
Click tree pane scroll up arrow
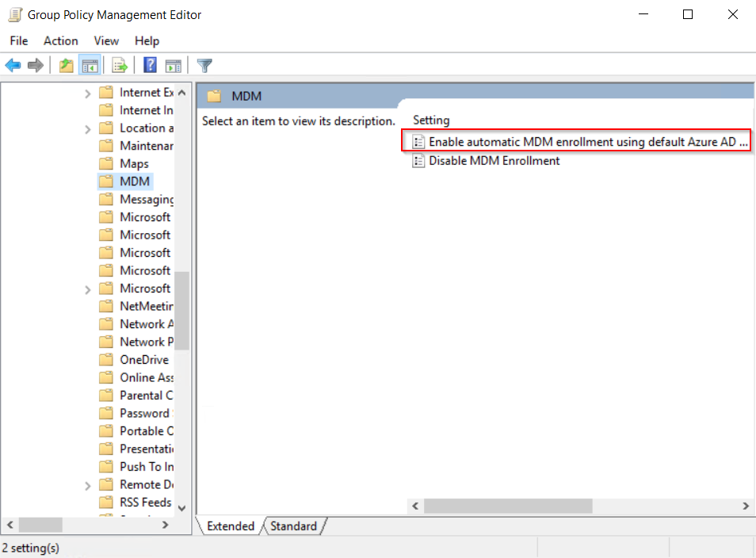click(x=181, y=93)
